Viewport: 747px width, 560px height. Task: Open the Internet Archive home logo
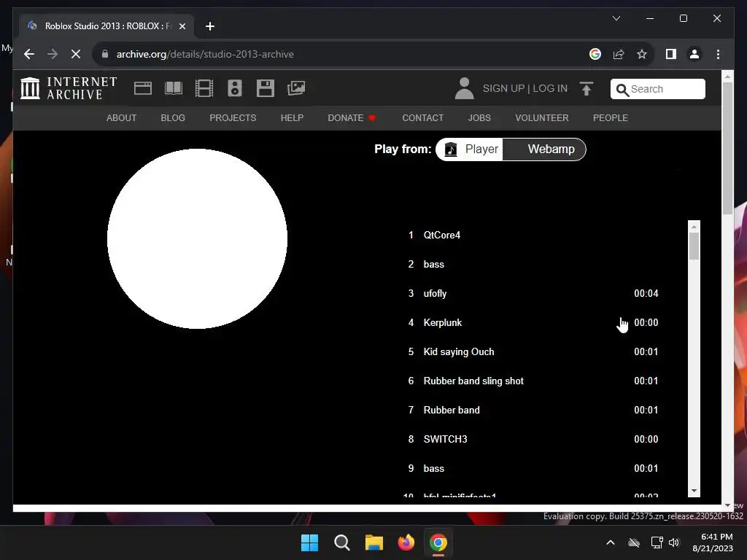coord(69,88)
